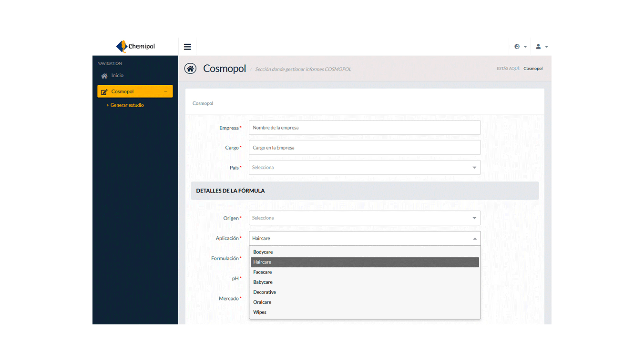Open the hamburger navigation menu icon
This screenshot has height=362, width=644.
(187, 46)
